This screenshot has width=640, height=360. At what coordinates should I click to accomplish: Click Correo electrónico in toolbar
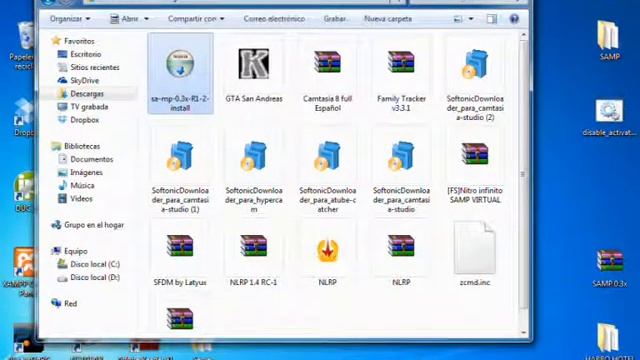(274, 19)
